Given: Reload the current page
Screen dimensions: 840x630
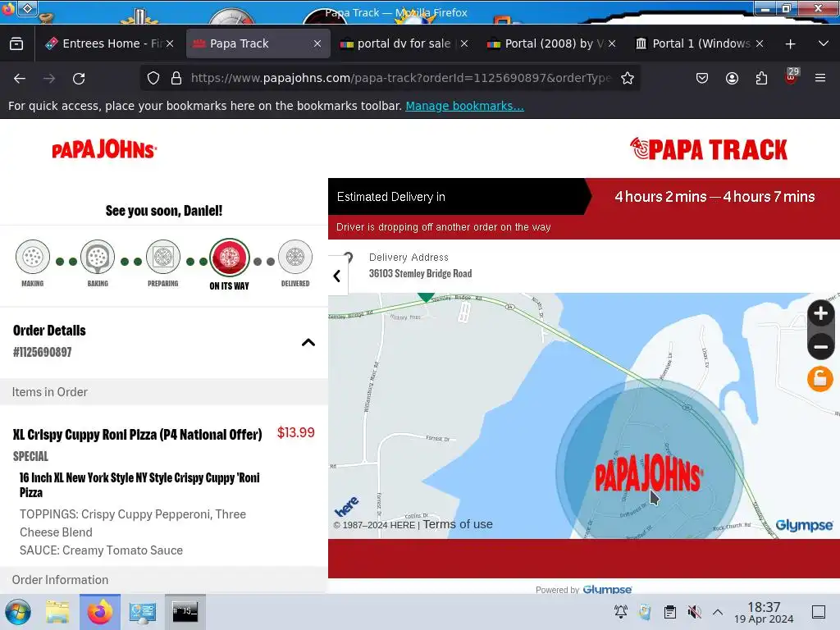Looking at the screenshot, I should (x=79, y=78).
